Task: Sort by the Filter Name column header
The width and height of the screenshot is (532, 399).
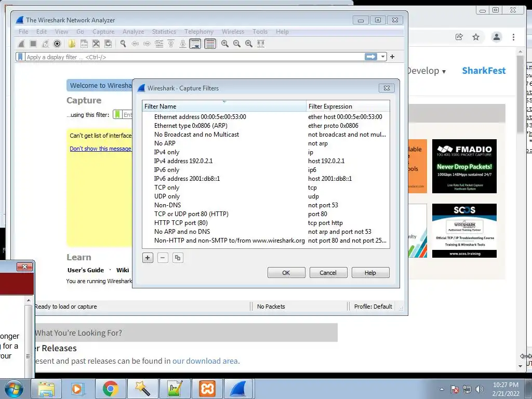Action: (224, 106)
